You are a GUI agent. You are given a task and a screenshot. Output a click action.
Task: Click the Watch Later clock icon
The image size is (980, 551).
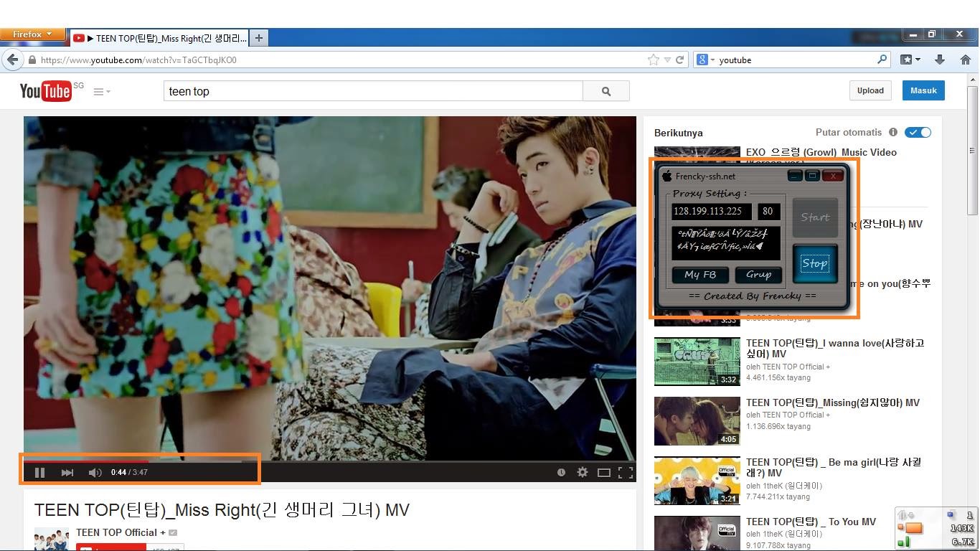[x=561, y=472]
